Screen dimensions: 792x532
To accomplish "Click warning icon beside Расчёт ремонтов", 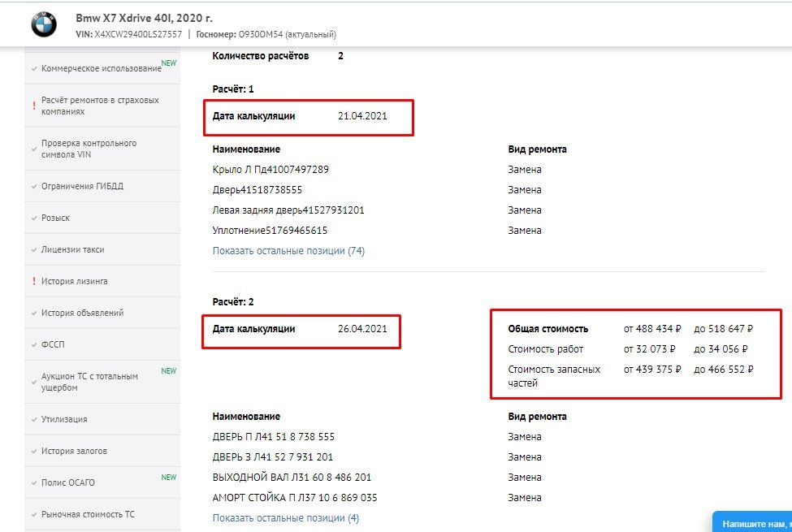I will (34, 106).
